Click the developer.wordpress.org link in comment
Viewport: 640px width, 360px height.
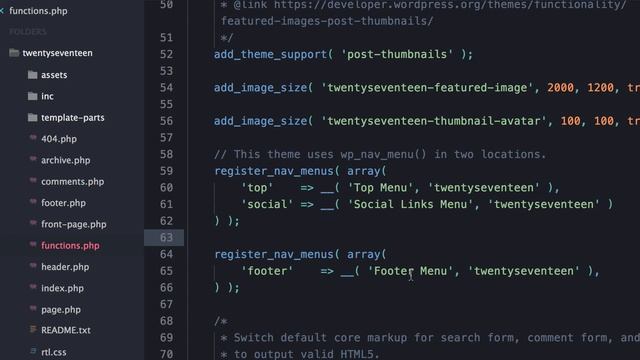click(x=450, y=5)
